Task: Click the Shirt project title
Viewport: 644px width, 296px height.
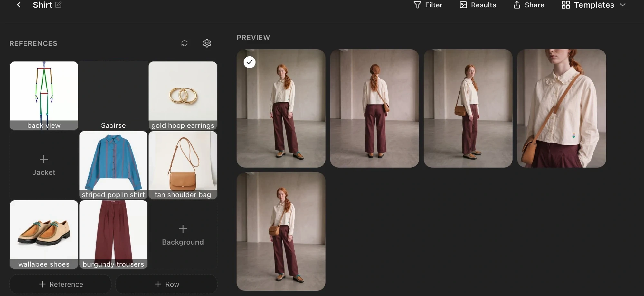Action: [x=43, y=5]
